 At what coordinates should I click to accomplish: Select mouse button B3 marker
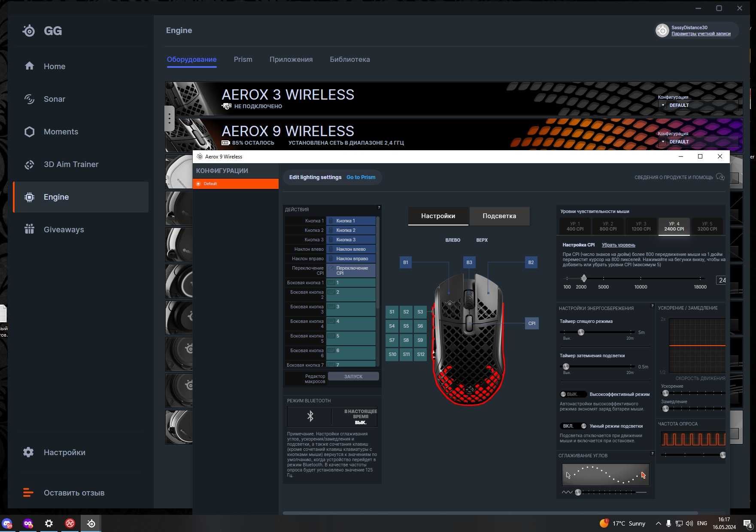(469, 262)
